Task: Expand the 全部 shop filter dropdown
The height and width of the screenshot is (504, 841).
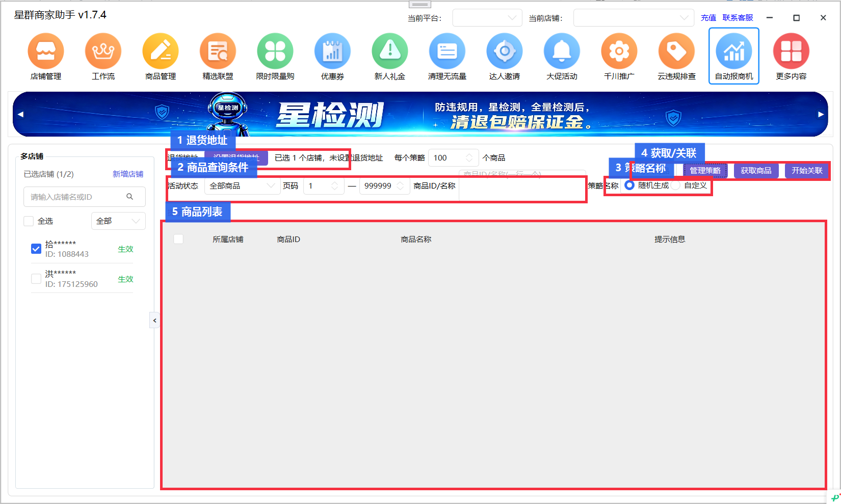Action: [x=118, y=221]
